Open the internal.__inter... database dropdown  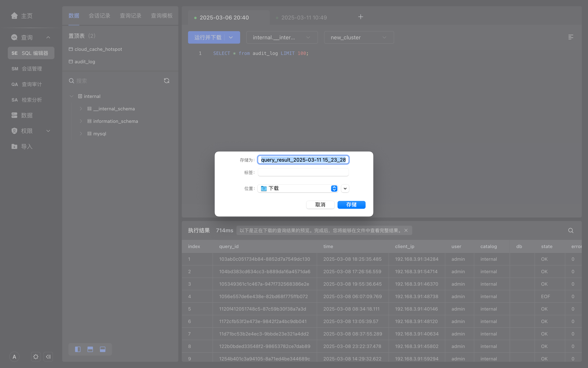pyautogui.click(x=282, y=37)
